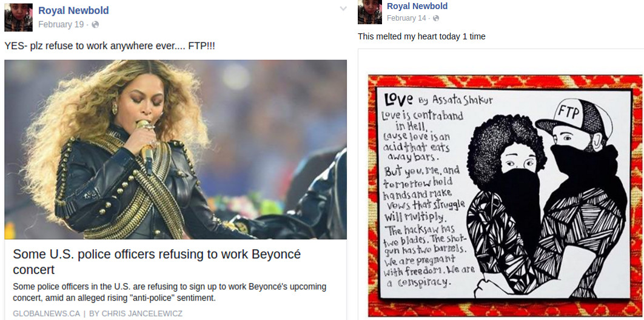The image size is (644, 320).
Task: Click the public globe icon beside February 14
Action: pos(436,18)
